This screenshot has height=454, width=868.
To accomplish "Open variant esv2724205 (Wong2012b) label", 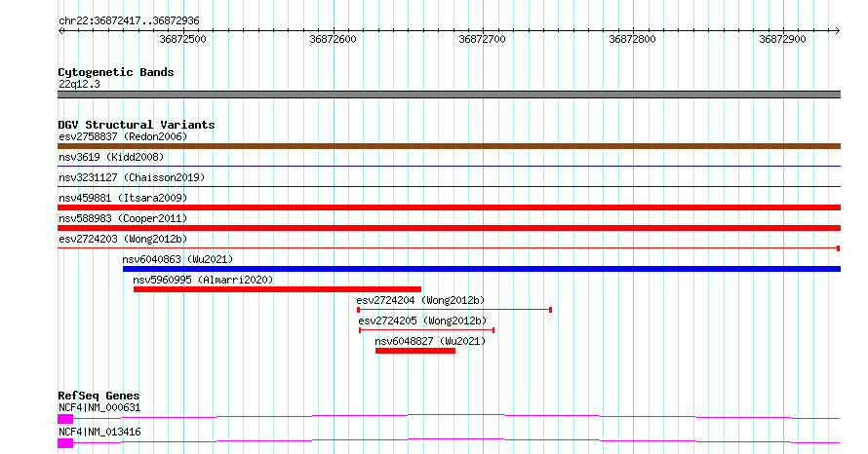I will tap(422, 321).
